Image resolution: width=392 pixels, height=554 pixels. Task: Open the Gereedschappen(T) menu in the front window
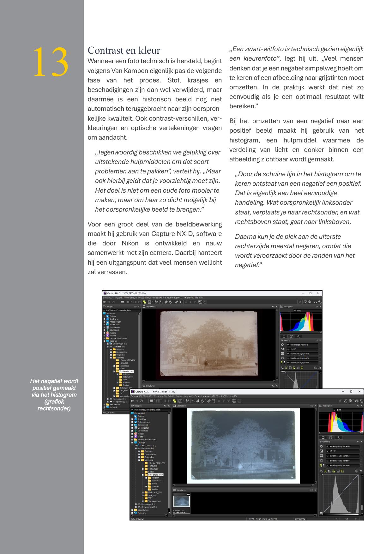pyautogui.click(x=205, y=396)
